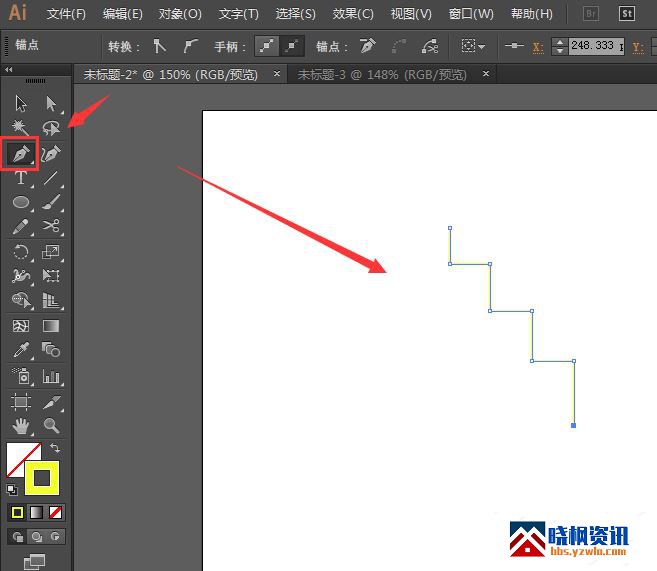Open the 文件(F) menu
The image size is (657, 571).
tap(66, 14)
